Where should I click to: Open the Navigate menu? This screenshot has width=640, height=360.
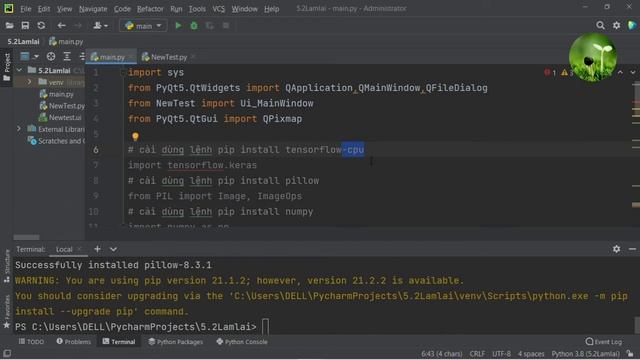[93, 9]
